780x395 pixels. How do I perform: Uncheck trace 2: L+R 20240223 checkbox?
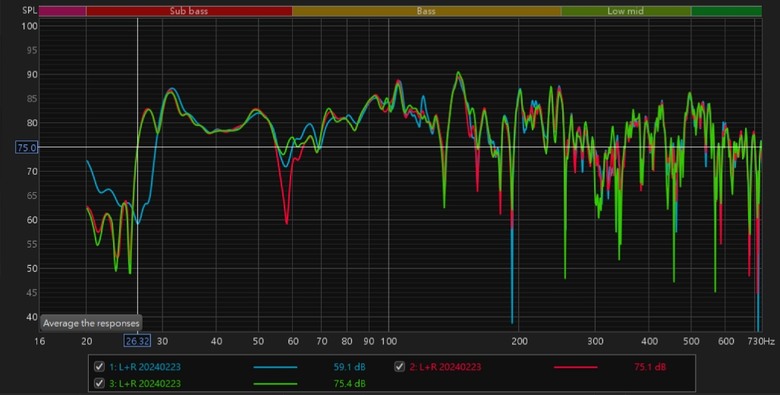click(399, 367)
